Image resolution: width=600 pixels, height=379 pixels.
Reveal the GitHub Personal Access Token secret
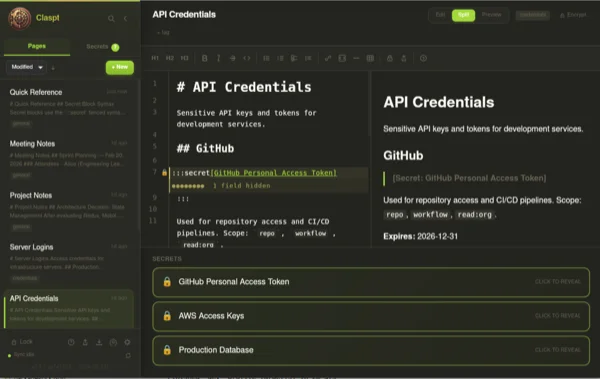pyautogui.click(x=371, y=282)
